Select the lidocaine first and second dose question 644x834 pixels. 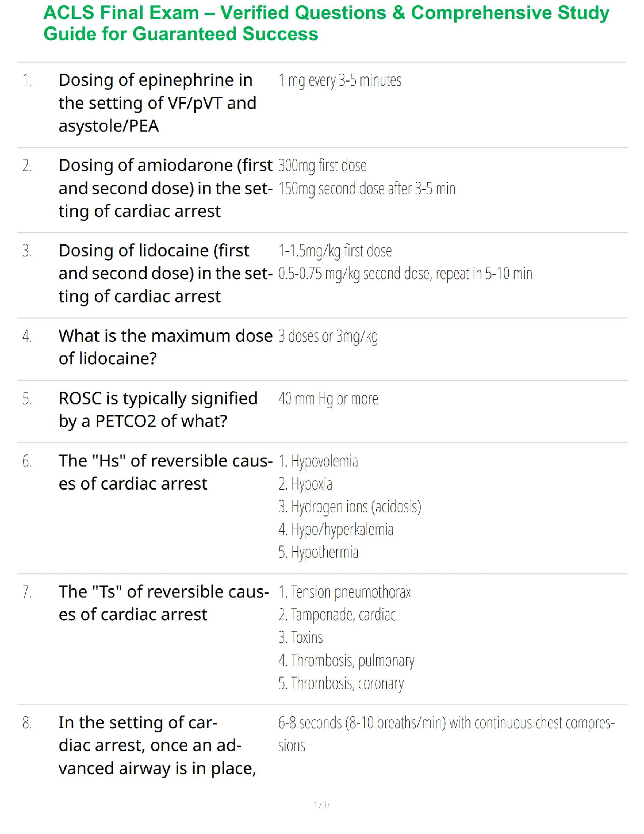(x=165, y=273)
